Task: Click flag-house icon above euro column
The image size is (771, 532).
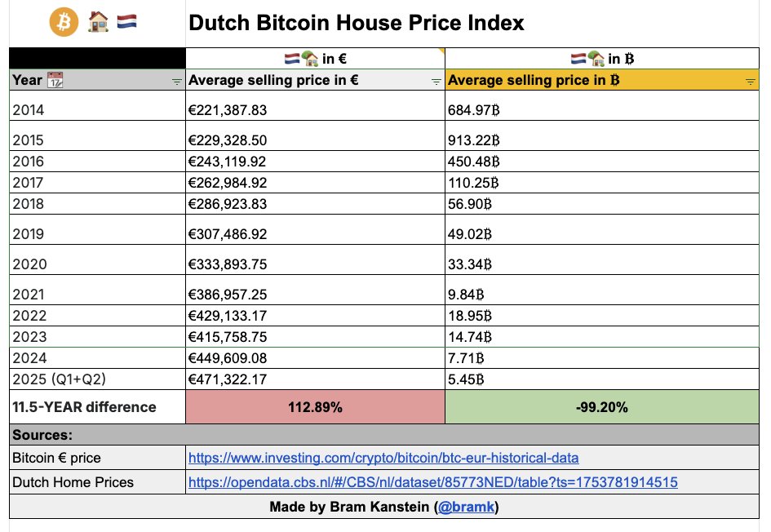Action: 301,59
